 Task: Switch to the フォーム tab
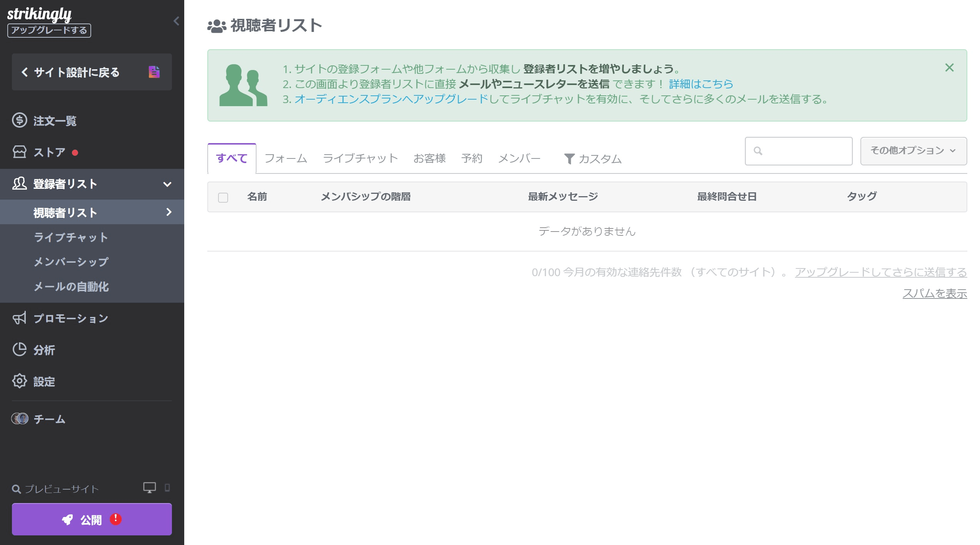click(x=286, y=158)
